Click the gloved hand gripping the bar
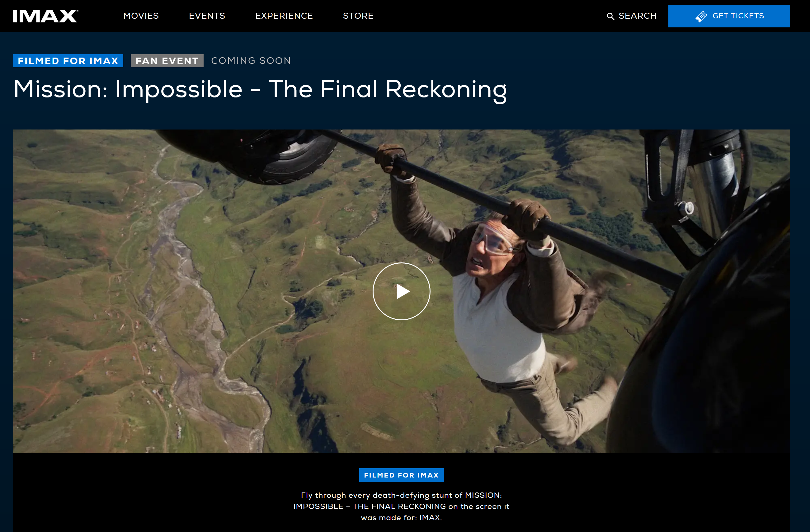The height and width of the screenshot is (532, 810). pos(391,160)
